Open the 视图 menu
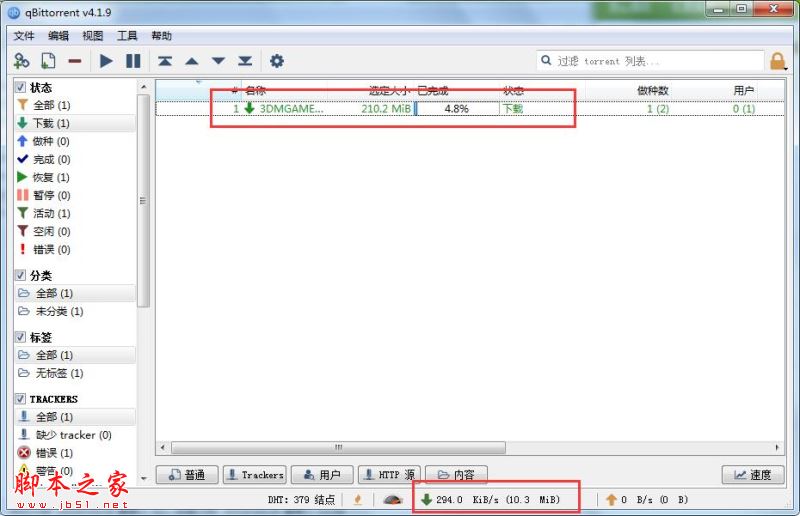The width and height of the screenshot is (800, 516). coord(92,36)
